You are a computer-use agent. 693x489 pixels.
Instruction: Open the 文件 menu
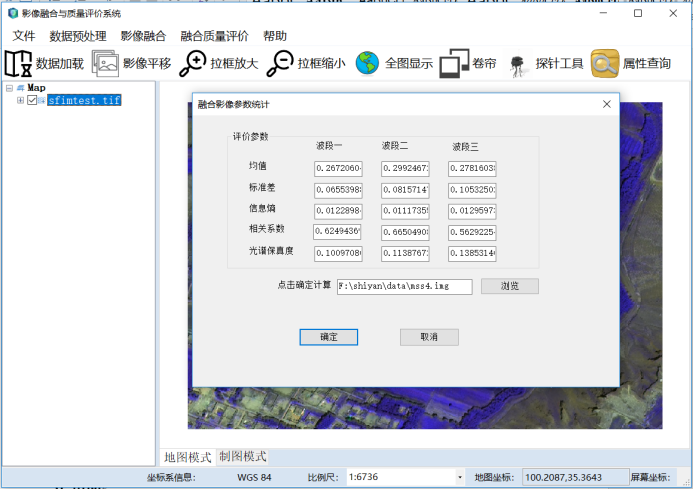pyautogui.click(x=24, y=36)
